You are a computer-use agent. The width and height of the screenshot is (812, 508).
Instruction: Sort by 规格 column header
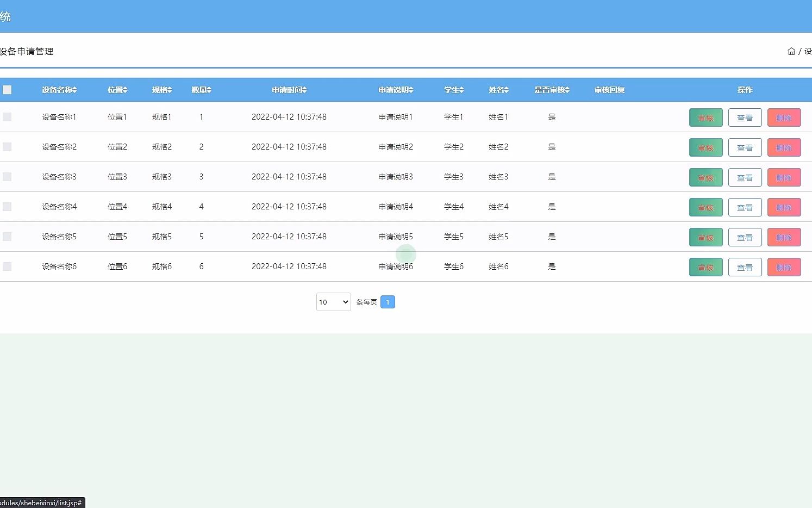[162, 90]
